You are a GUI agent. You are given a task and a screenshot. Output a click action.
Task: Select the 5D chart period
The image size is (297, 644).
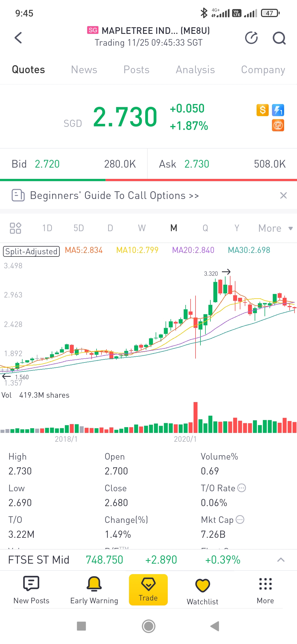[79, 228]
